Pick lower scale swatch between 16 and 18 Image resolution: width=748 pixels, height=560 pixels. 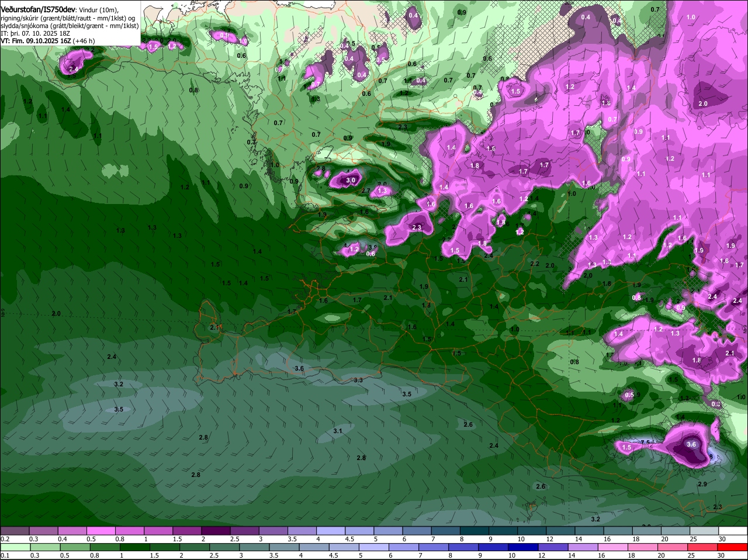click(612, 547)
